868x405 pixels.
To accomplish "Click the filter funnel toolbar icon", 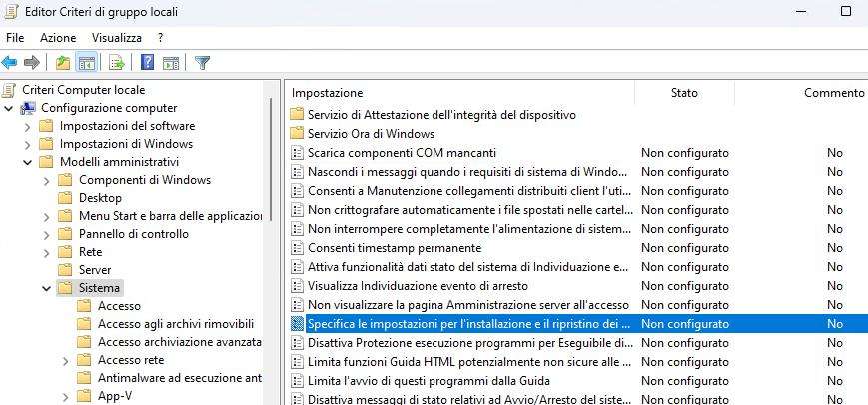I will click(x=202, y=62).
